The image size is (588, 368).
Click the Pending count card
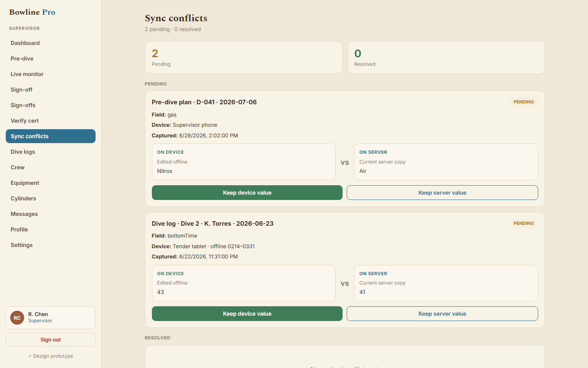[244, 58]
